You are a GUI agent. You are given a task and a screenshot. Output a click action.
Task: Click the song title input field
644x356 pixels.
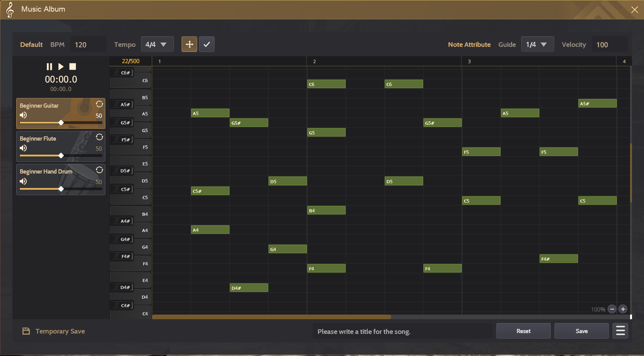[x=402, y=331]
